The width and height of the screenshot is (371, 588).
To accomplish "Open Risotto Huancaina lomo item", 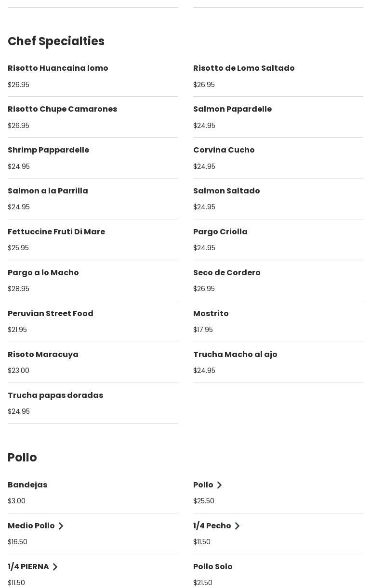I will pos(58,68).
